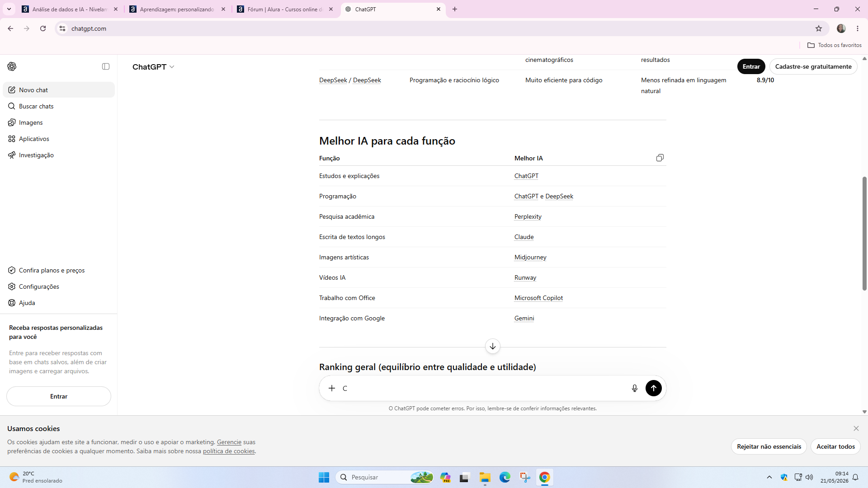Image resolution: width=868 pixels, height=488 pixels.
Task: Open the Investigação section
Action: 59,155
